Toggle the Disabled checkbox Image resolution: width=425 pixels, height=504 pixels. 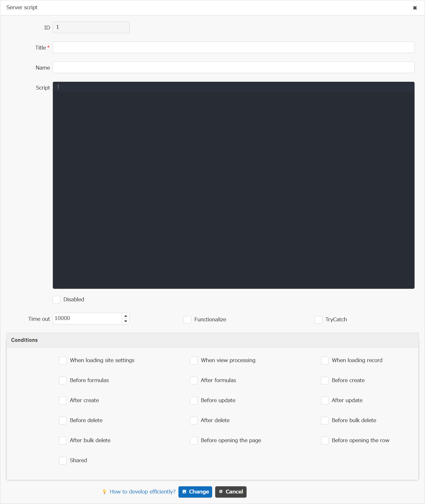tap(56, 300)
